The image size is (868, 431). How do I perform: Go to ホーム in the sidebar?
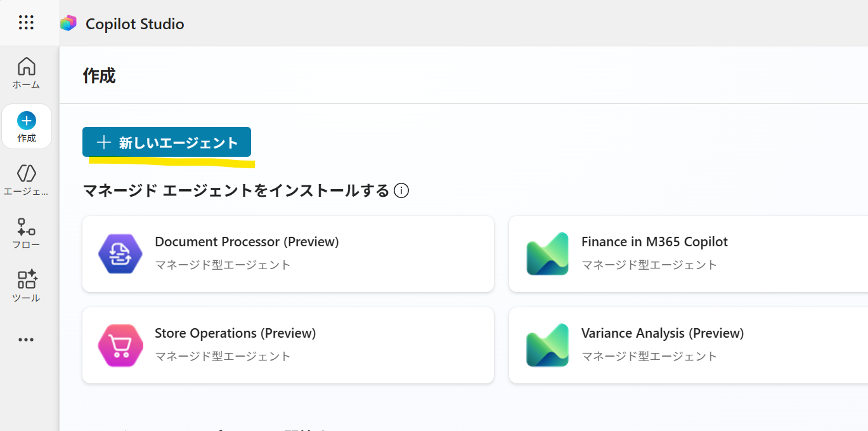(x=26, y=74)
